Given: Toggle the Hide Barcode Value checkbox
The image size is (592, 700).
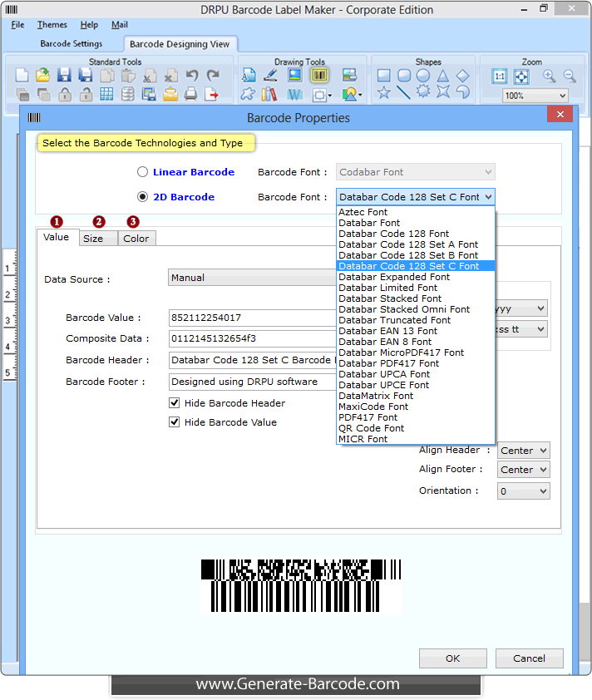Looking at the screenshot, I should (x=175, y=422).
